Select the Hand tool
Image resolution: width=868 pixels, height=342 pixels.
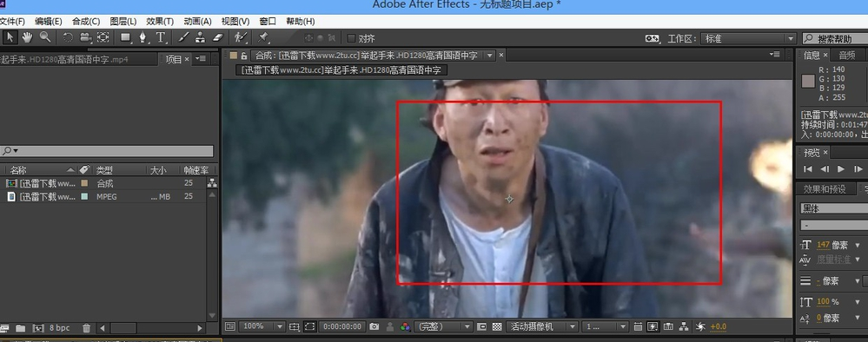tap(27, 37)
